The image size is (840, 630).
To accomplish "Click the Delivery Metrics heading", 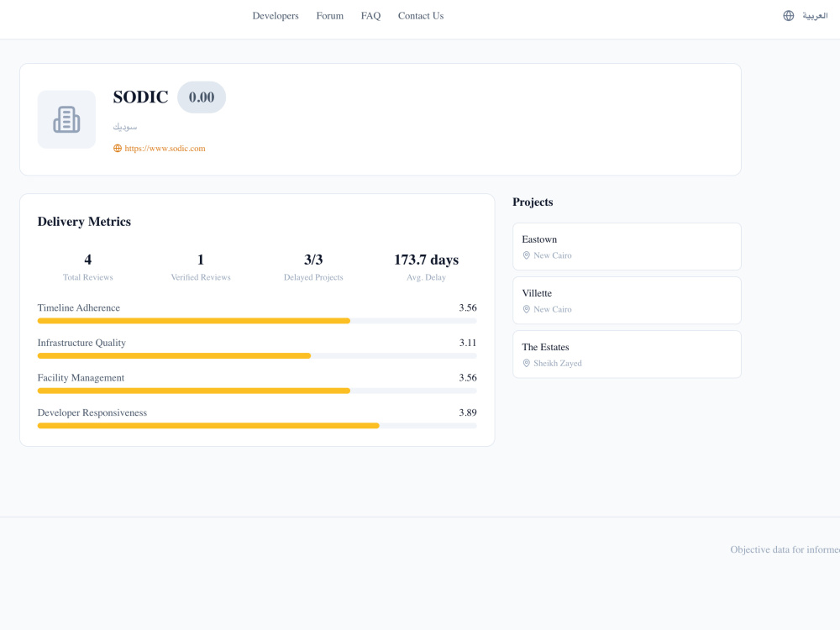I will pos(84,222).
